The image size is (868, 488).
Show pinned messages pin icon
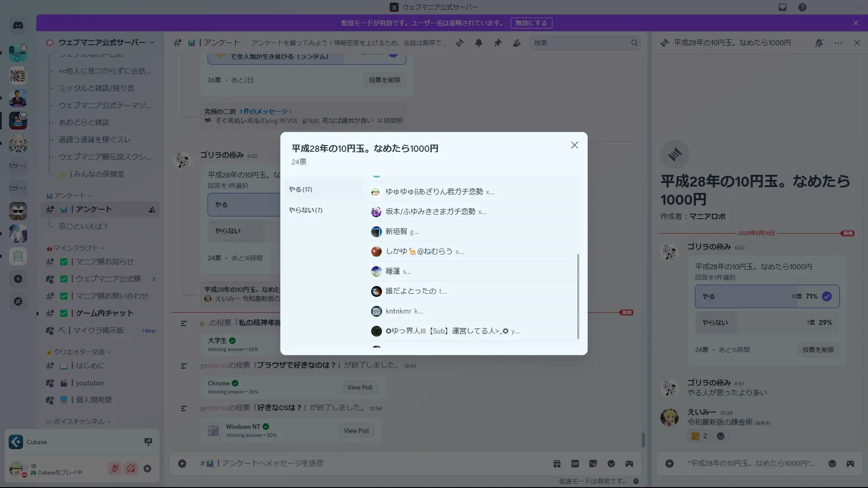point(498,43)
